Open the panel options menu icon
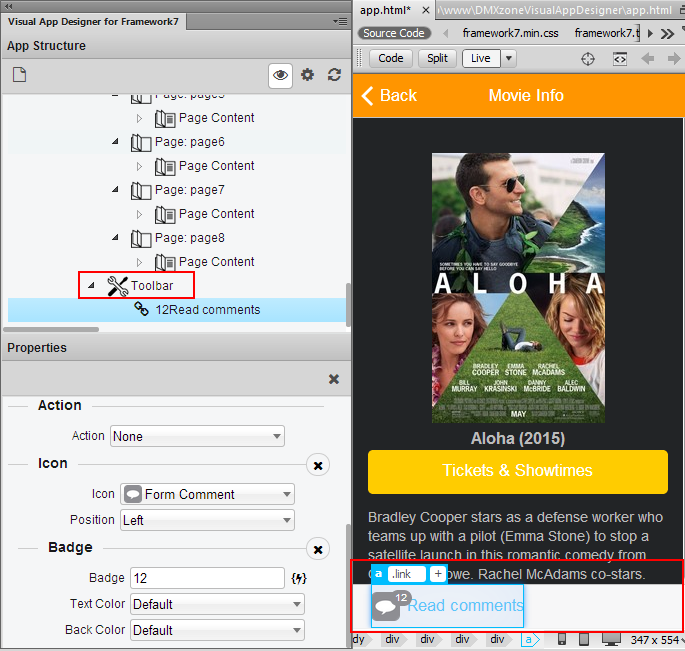 [340, 21]
